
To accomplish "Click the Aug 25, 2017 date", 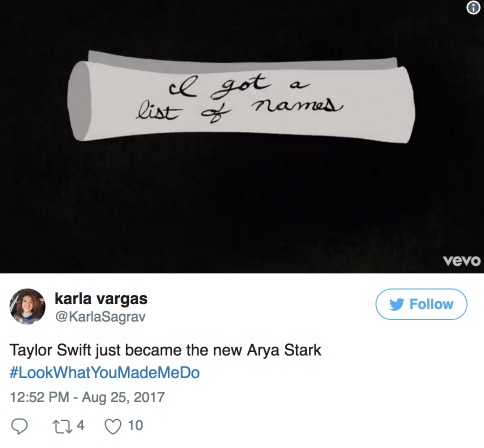I will [x=123, y=397].
